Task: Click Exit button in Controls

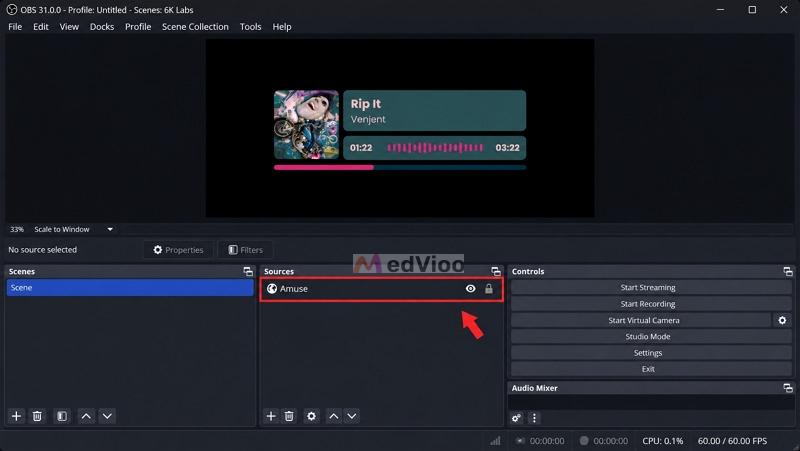Action: [x=652, y=369]
